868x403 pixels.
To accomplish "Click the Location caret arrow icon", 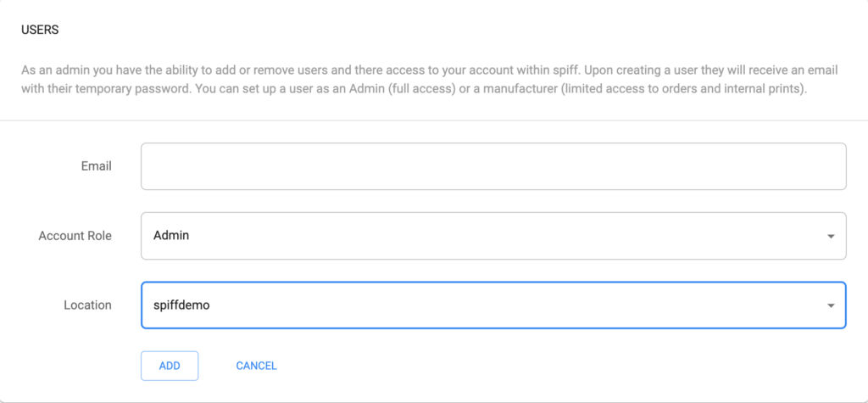I will 831,305.
